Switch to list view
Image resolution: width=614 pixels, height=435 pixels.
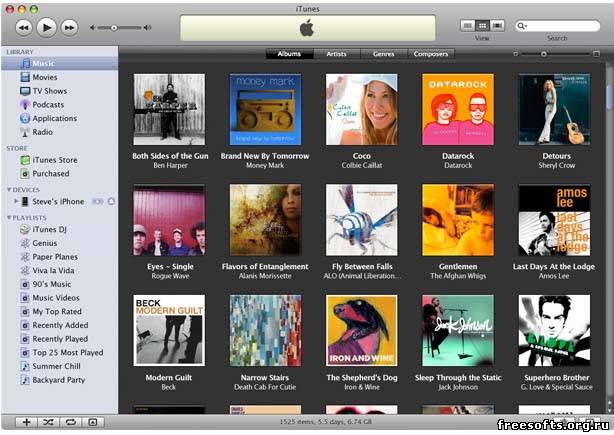(467, 25)
